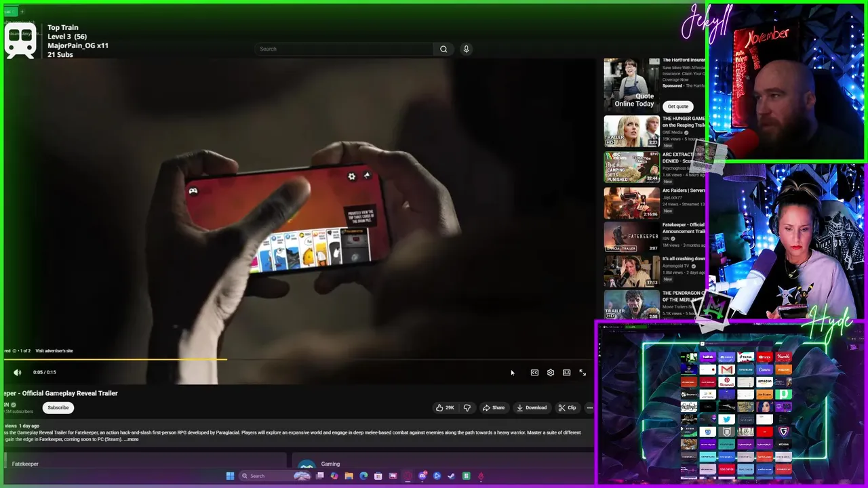Mute the video with the speaker icon
868x488 pixels.
18,372
